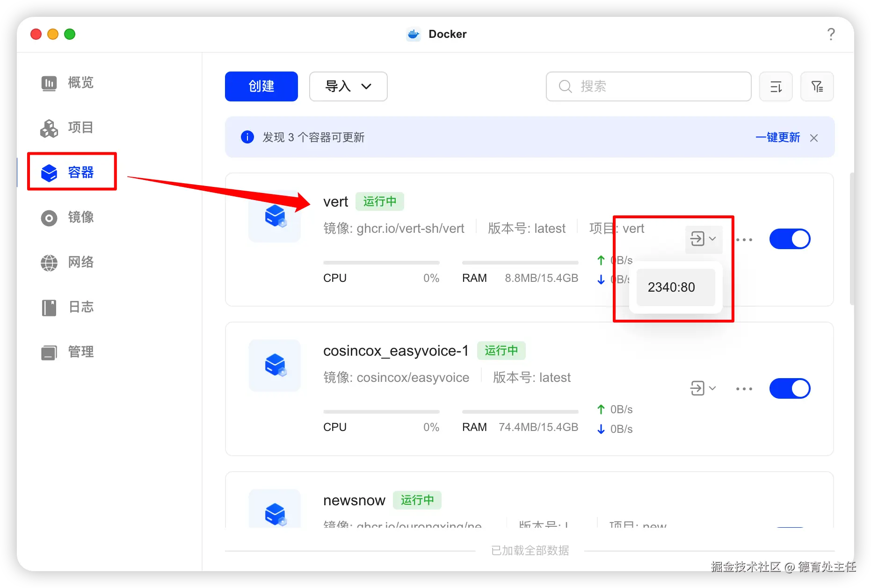Click the vert CPU usage bar

[381, 263]
